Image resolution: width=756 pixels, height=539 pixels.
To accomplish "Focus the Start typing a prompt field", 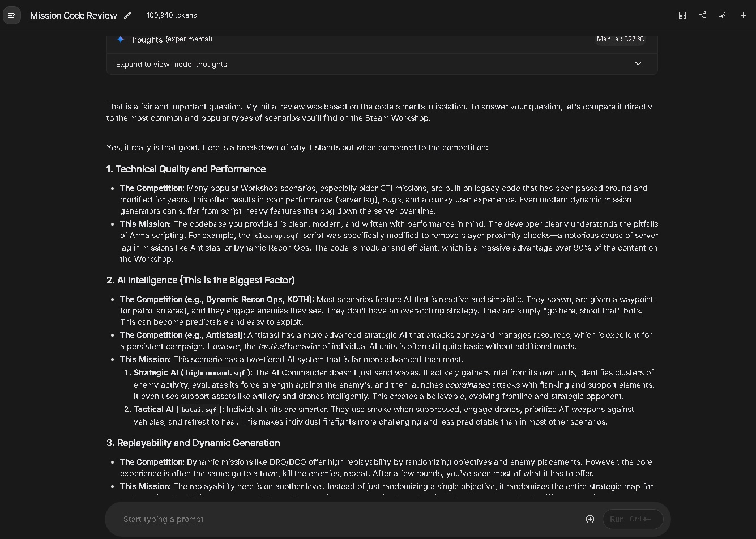I will (351, 519).
